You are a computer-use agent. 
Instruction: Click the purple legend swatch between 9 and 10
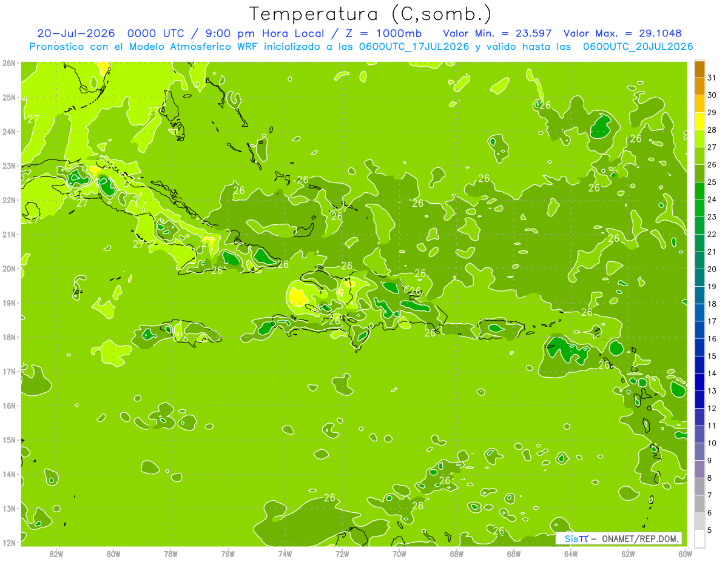click(699, 452)
